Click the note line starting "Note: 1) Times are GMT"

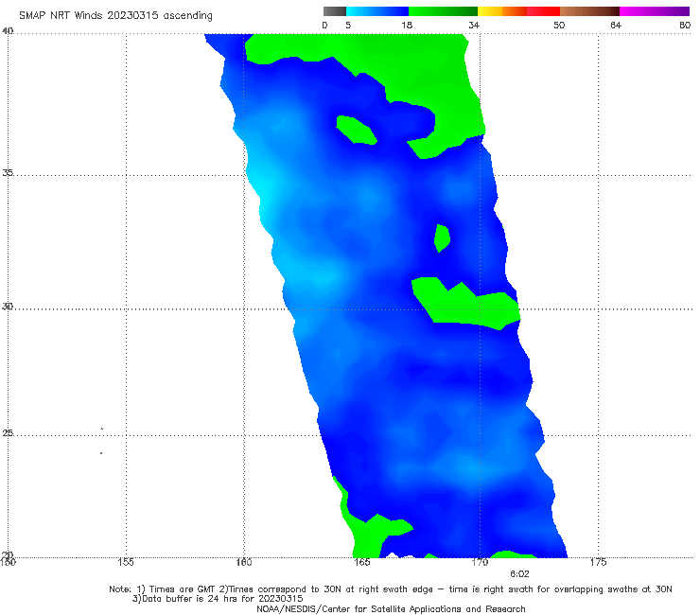[391, 589]
